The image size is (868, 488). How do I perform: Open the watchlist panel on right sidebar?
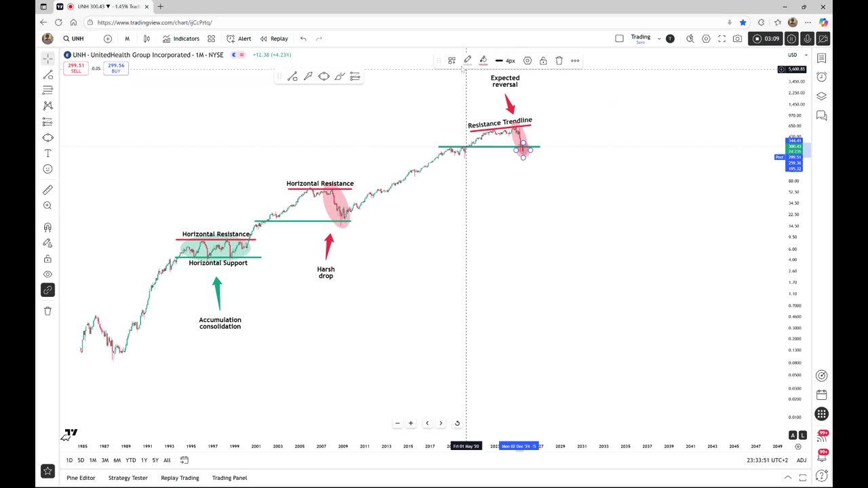click(821, 59)
